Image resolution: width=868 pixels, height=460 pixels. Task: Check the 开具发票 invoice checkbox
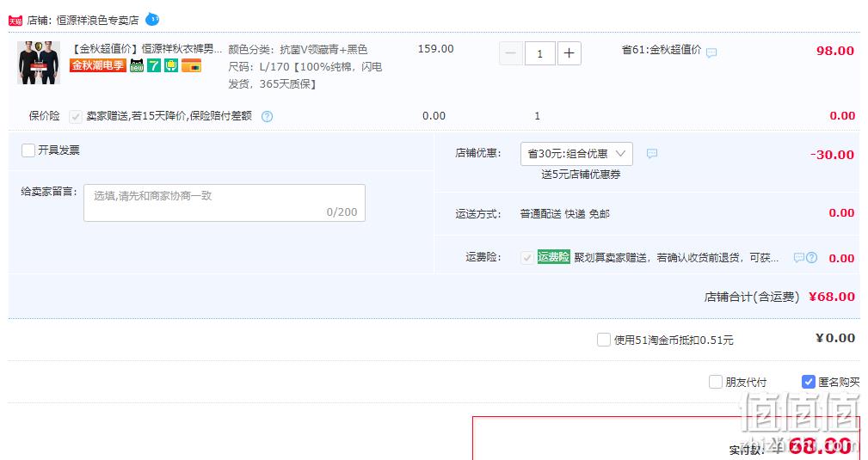(x=28, y=150)
